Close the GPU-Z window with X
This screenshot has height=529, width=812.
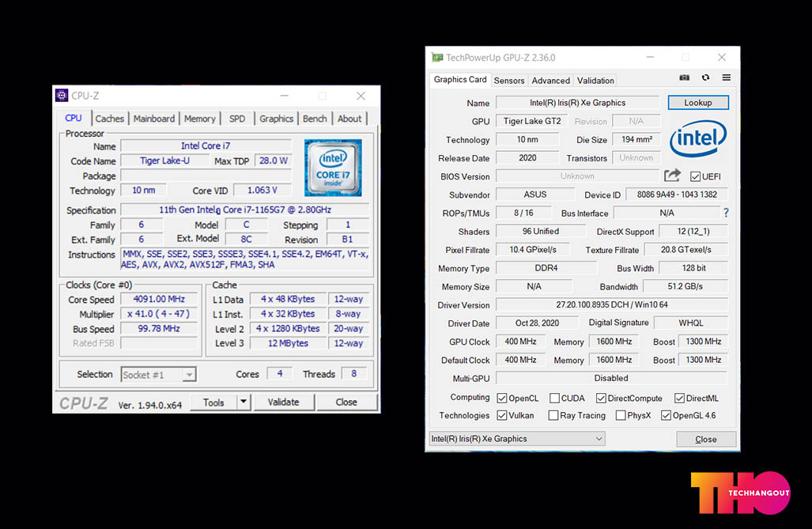[722, 57]
